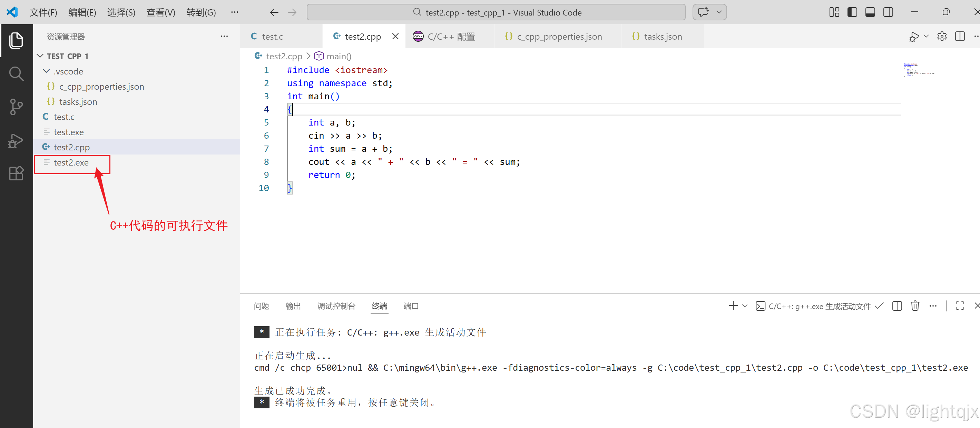Open the Search view in activity bar
The height and width of the screenshot is (428, 980).
[16, 74]
